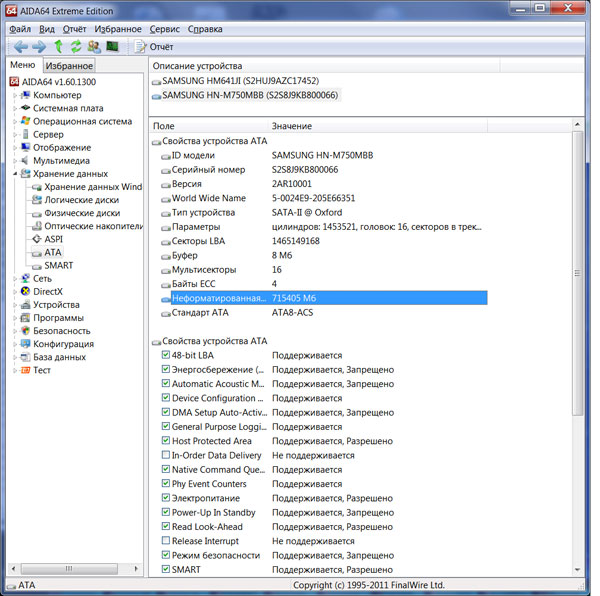
Task: Expand the Системная плата node arrow
Action: pyautogui.click(x=15, y=108)
